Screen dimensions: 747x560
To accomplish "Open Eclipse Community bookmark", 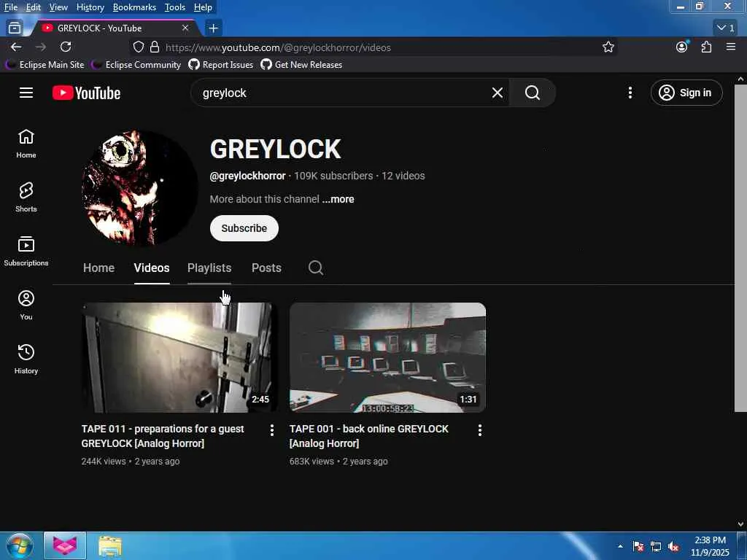I will (x=136, y=65).
